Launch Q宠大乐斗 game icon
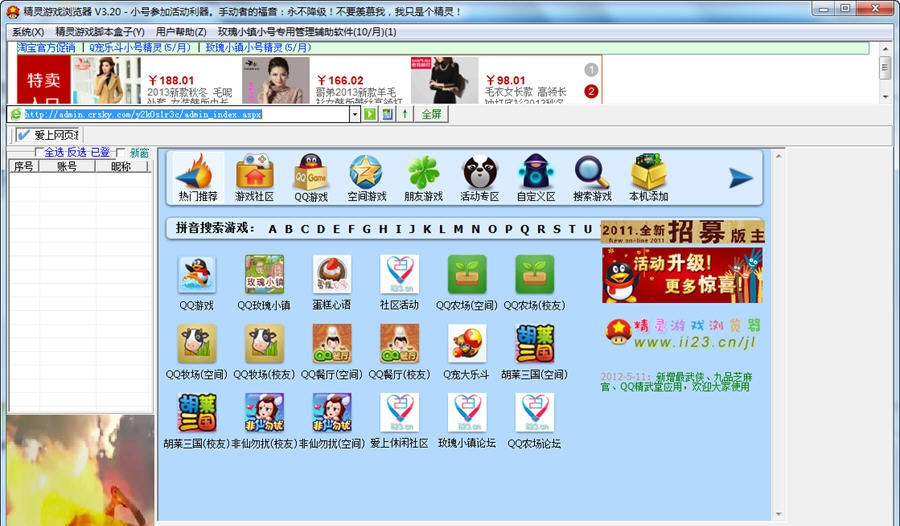The width and height of the screenshot is (900, 526). point(467,343)
